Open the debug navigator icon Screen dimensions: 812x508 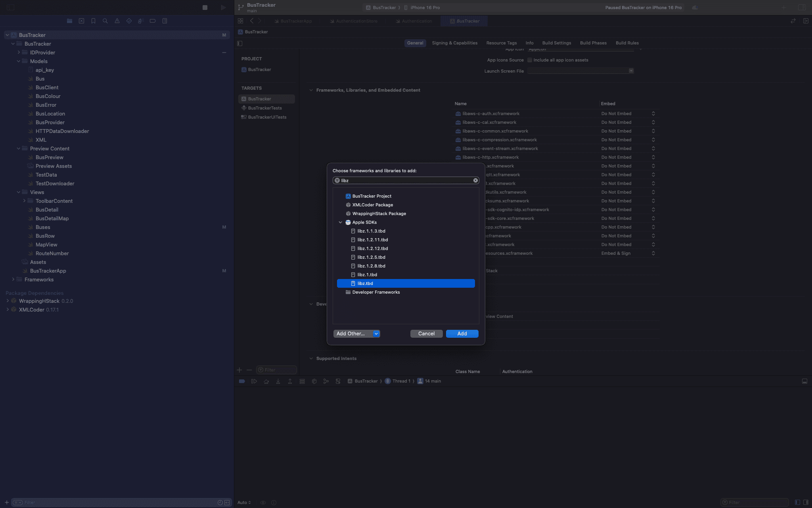point(140,21)
